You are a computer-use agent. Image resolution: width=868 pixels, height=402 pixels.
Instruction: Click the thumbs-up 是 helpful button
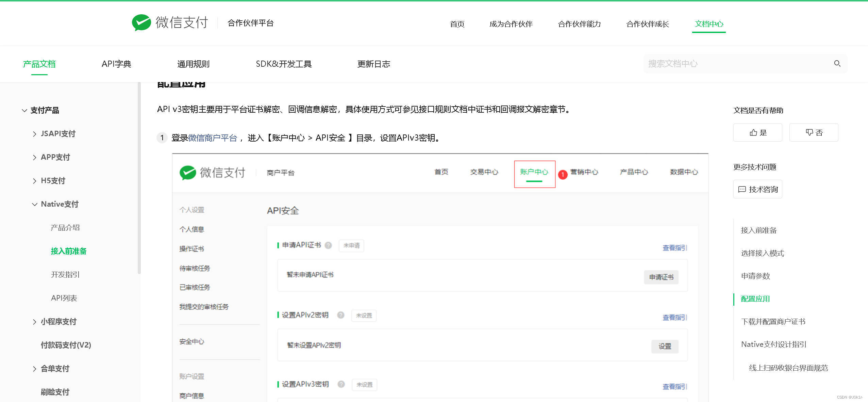click(757, 132)
